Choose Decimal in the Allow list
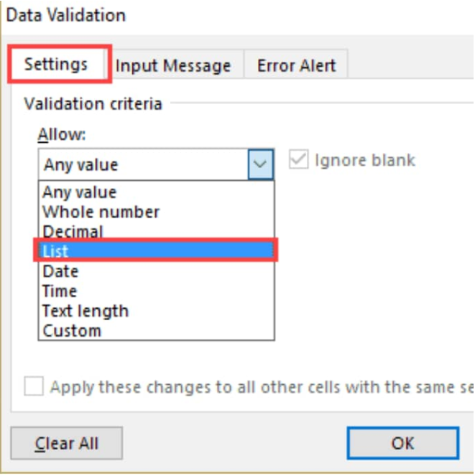Viewport: 475px width, 476px height. [x=156, y=231]
